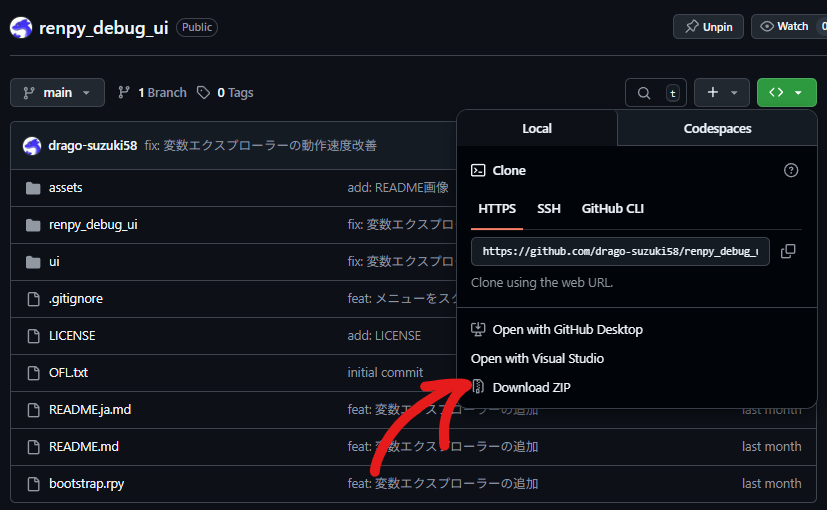The image size is (827, 510).
Task: Click the search magnifier icon
Action: pos(643,93)
